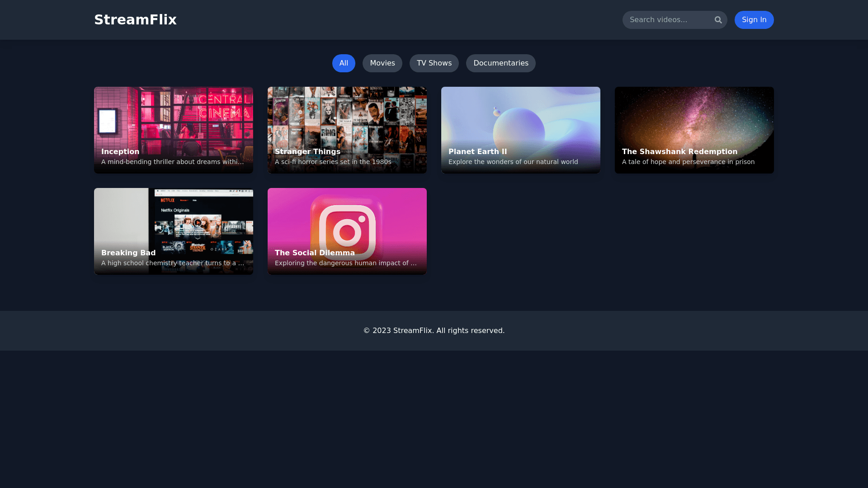The image size is (868, 488).
Task: Click the Sign In button
Action: [x=754, y=20]
